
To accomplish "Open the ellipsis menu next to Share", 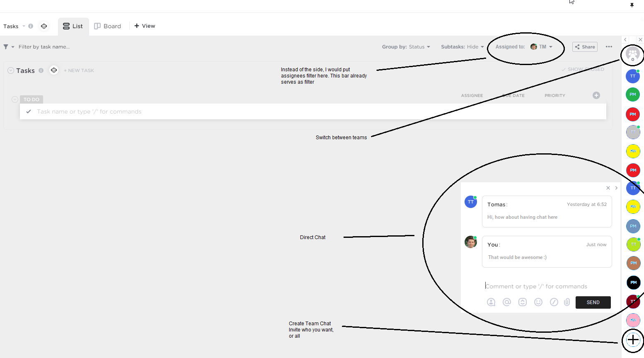I will (x=609, y=47).
